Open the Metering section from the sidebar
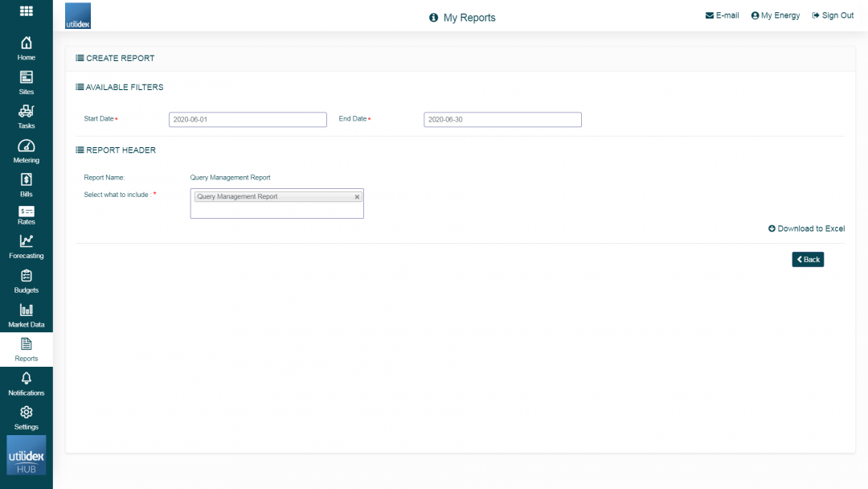This screenshot has height=489, width=868. point(26,152)
